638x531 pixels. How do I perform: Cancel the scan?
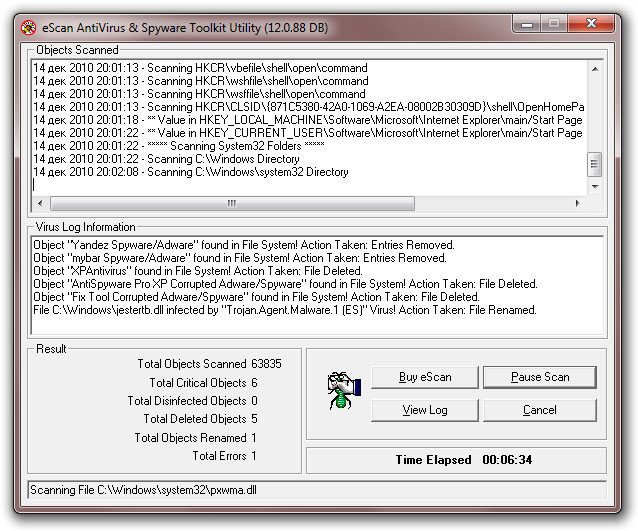540,410
